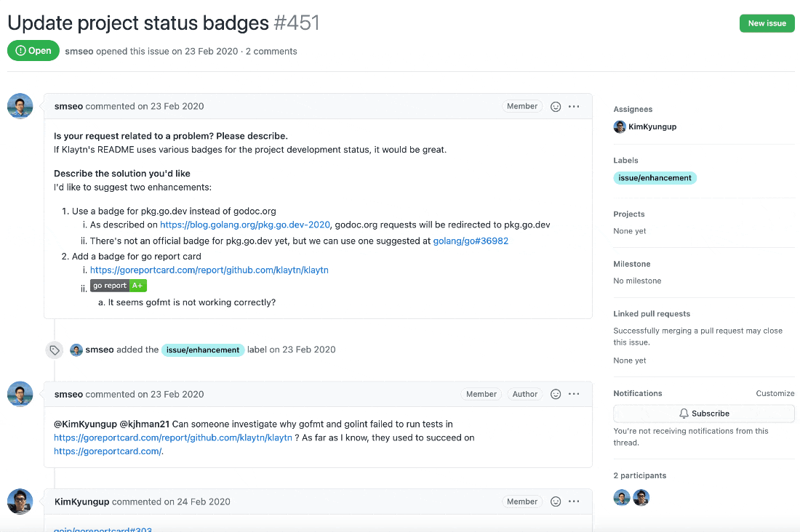Click the go report A+ badge
The image size is (800, 532).
[x=119, y=286]
